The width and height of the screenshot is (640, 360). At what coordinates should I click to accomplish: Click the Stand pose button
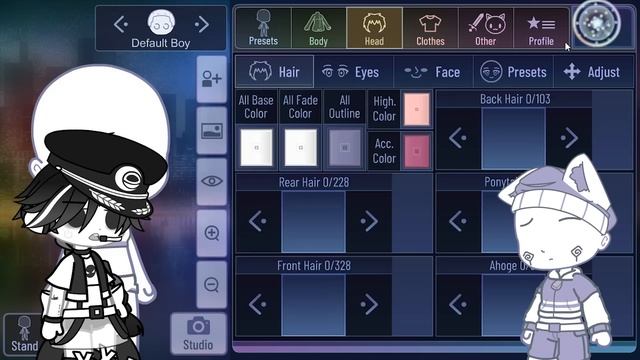click(23, 334)
